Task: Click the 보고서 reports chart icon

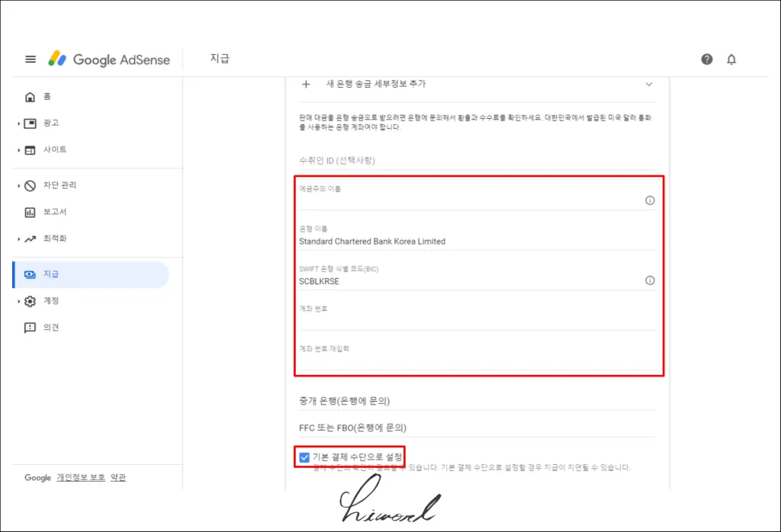Action: click(x=30, y=212)
